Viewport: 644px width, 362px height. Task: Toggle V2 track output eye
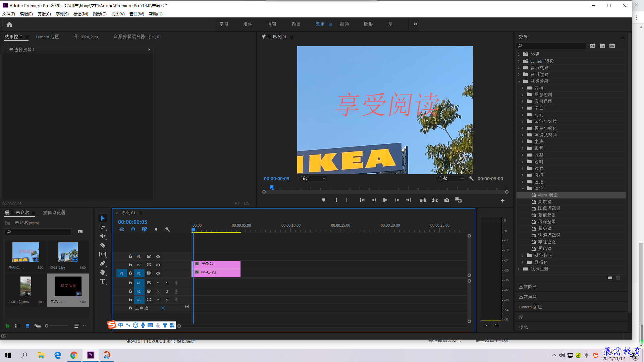158,265
